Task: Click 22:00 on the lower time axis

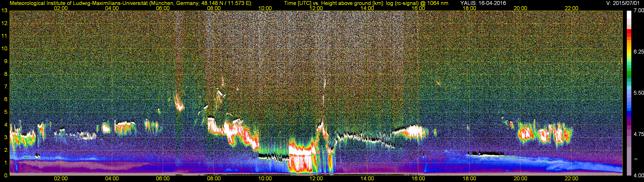Action: [571, 179]
